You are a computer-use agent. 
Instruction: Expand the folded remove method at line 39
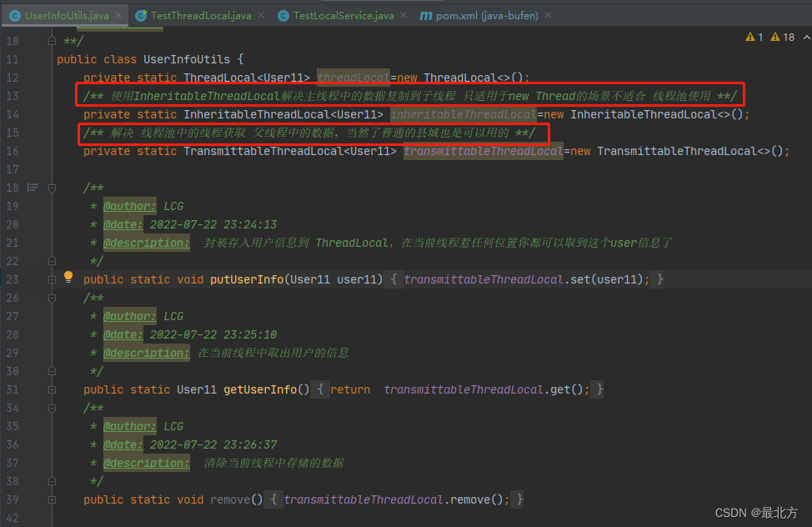pyautogui.click(x=52, y=500)
